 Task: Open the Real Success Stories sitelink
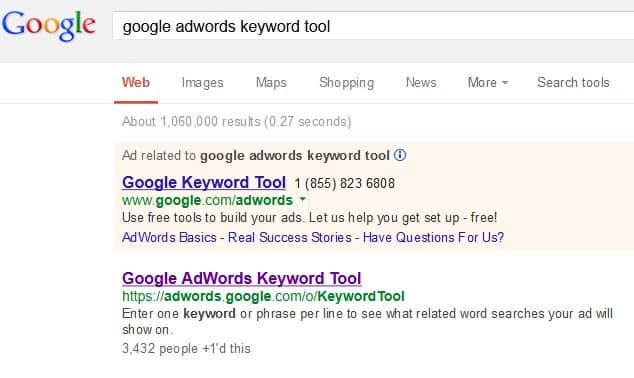point(290,237)
